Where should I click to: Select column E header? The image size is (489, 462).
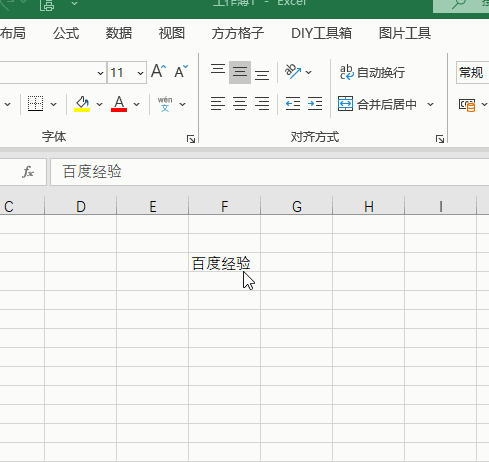153,206
